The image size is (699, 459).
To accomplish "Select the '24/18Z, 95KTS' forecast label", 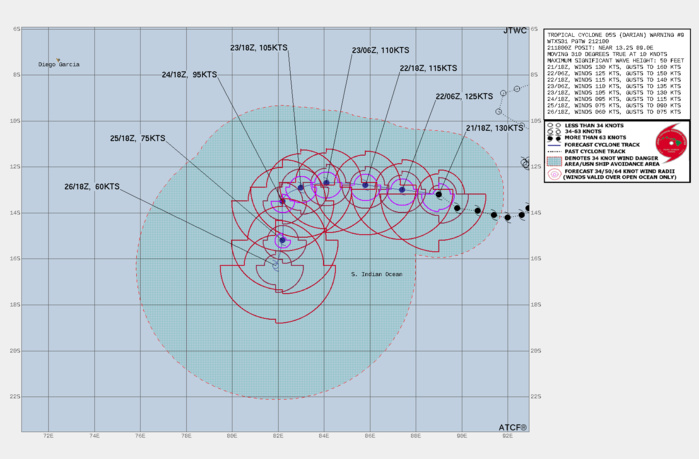I will (x=189, y=73).
